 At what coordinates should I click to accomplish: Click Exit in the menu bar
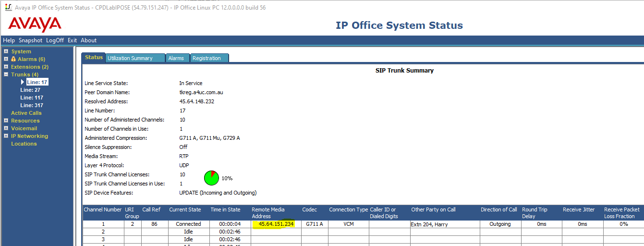pyautogui.click(x=72, y=40)
